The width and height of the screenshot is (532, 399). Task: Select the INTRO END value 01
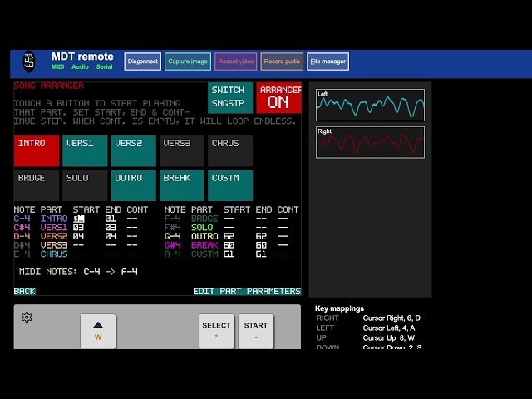coord(111,219)
